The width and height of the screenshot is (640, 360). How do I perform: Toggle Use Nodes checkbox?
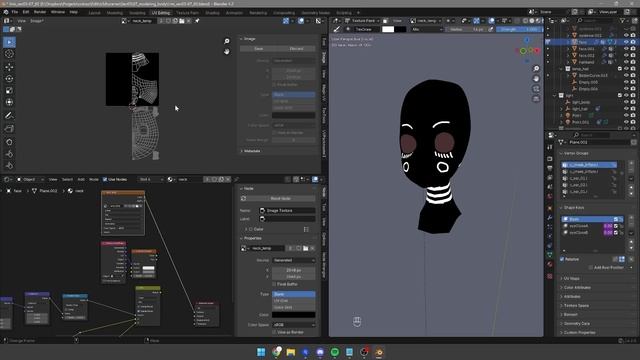click(105, 179)
